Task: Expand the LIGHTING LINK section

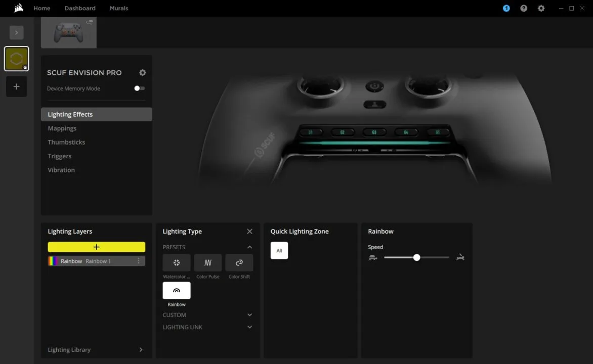Action: [x=249, y=327]
